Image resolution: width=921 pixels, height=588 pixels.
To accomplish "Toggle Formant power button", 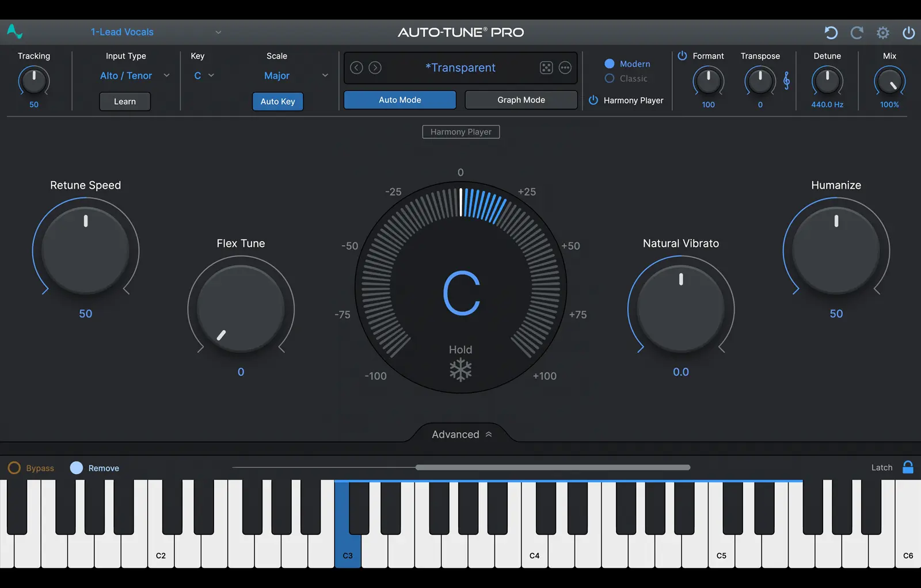I will (682, 56).
